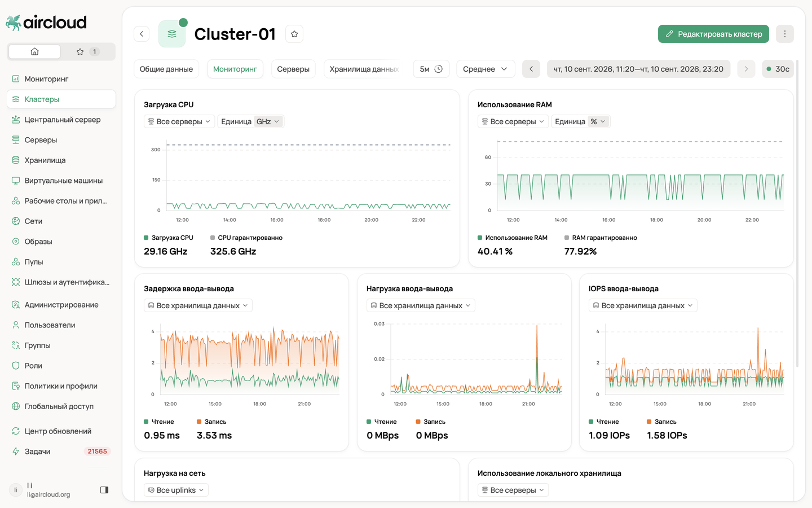Open Администрирование in the sidebar
812x508 pixels.
coord(61,305)
